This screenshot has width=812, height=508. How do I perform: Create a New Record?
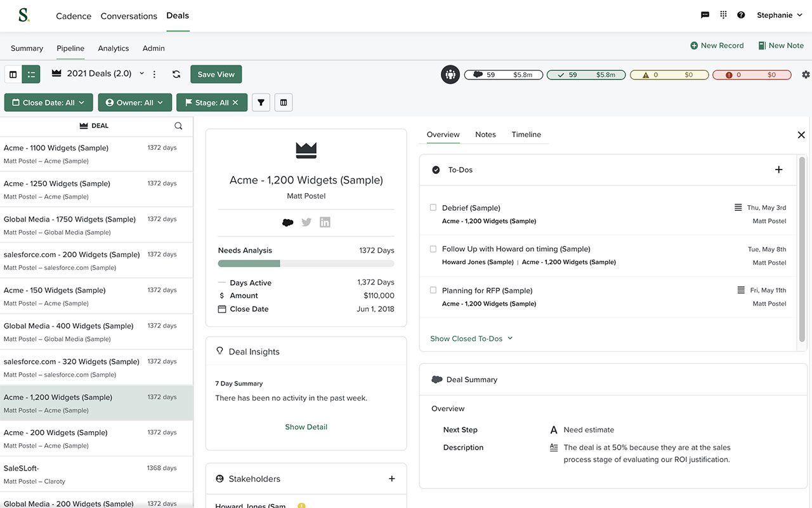(717, 46)
